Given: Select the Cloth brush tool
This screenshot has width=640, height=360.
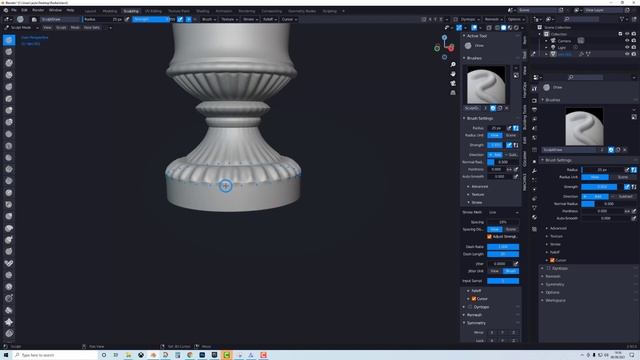Looking at the screenshot, I should (x=9, y=322).
